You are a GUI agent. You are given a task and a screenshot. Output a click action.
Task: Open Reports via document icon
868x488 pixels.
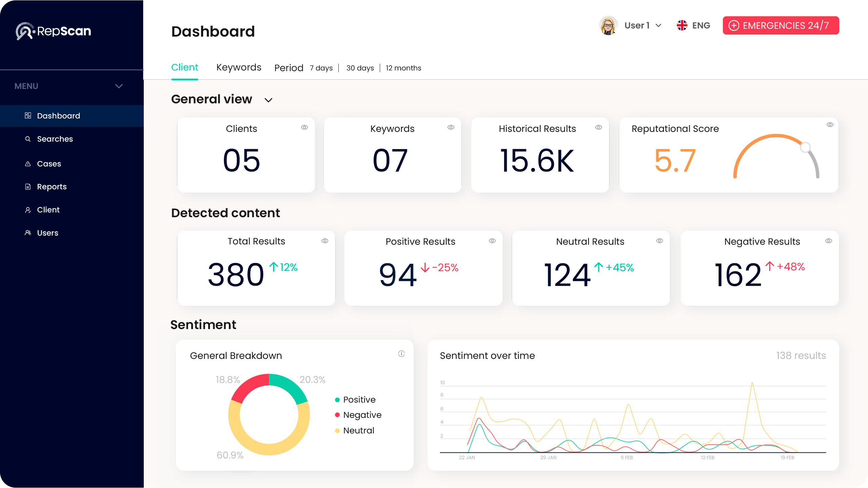tap(28, 187)
